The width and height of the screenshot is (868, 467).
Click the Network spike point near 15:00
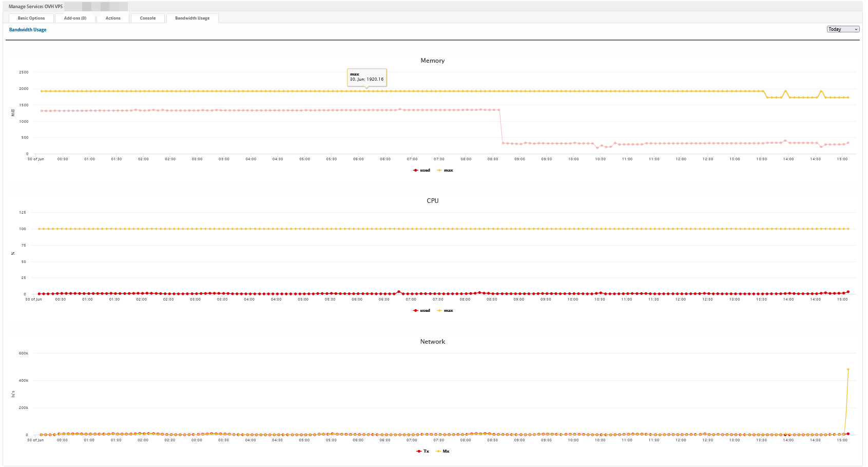848,369
